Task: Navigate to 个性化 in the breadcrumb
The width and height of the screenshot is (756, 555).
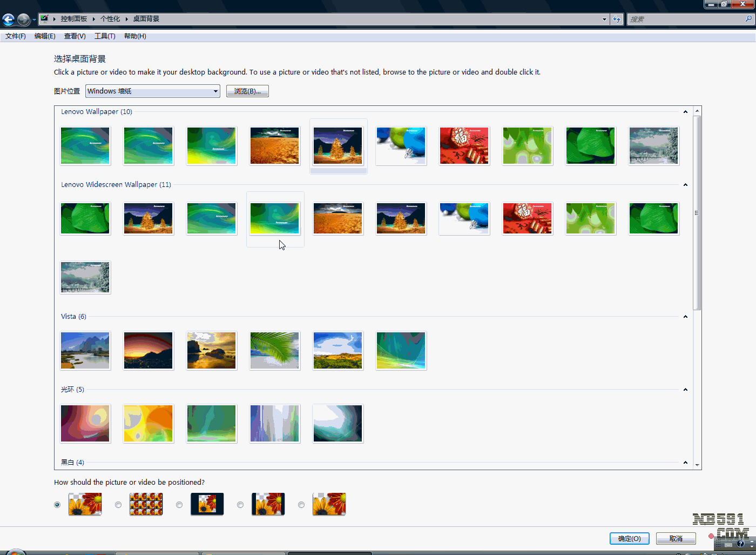Action: point(110,19)
